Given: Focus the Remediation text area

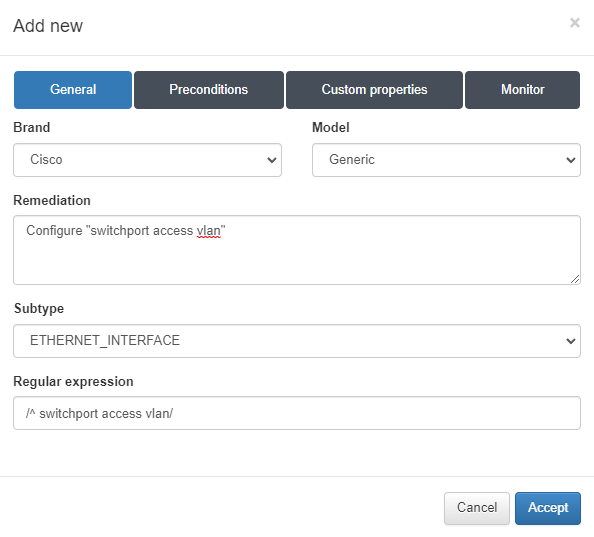Looking at the screenshot, I should pos(297,250).
